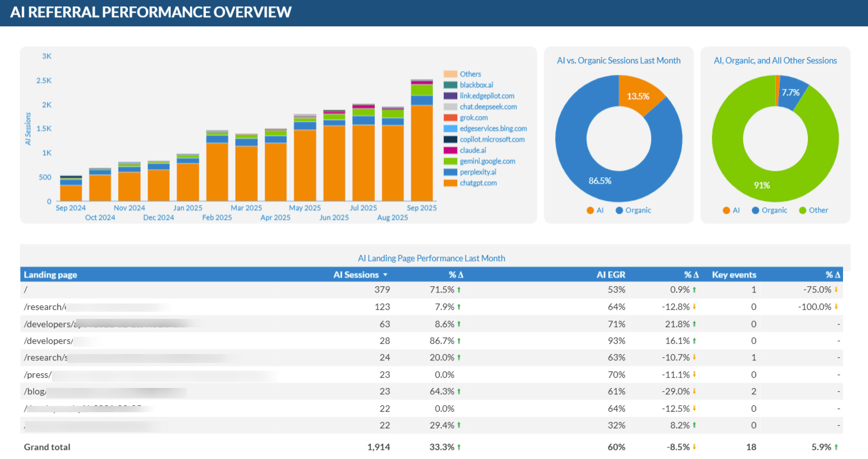Open the "/" landing page link
Viewport: 868px width, 459px height.
(x=26, y=289)
